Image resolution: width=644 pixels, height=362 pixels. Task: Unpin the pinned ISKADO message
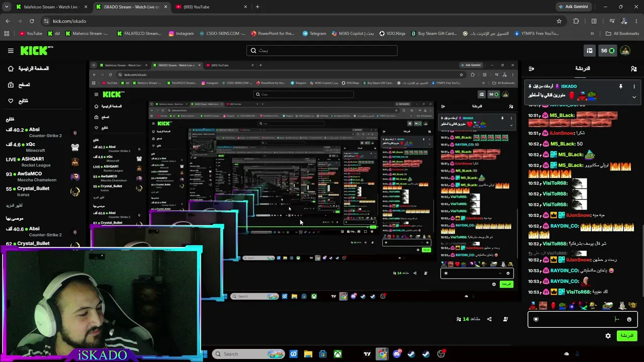click(621, 86)
